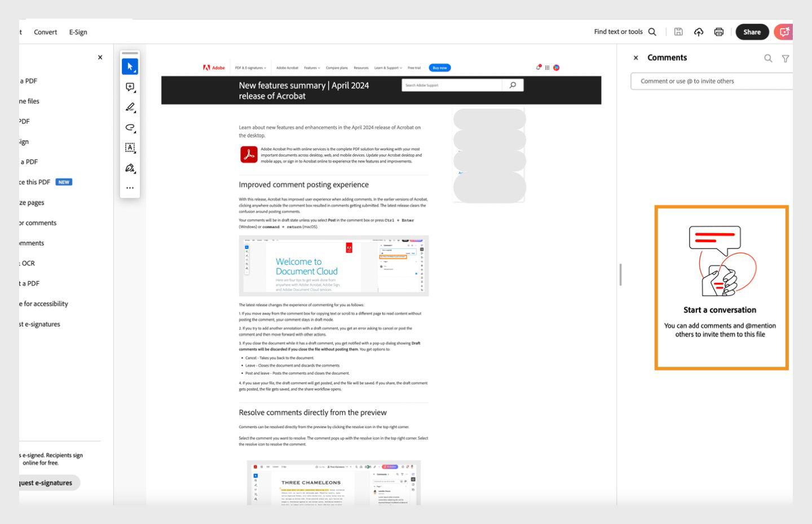
Task: Open the Fill & Sign pen tool
Action: [x=129, y=168]
